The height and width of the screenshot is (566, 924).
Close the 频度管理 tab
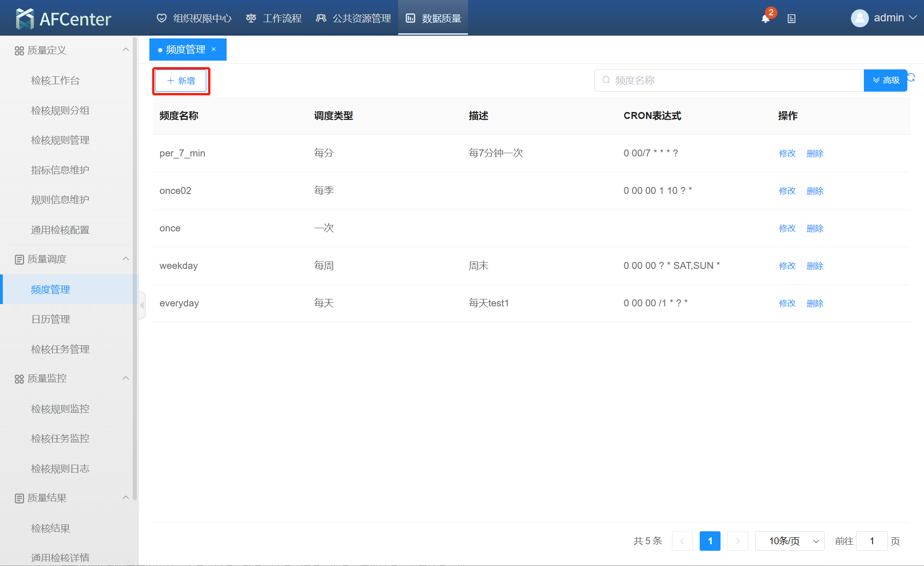coord(214,49)
